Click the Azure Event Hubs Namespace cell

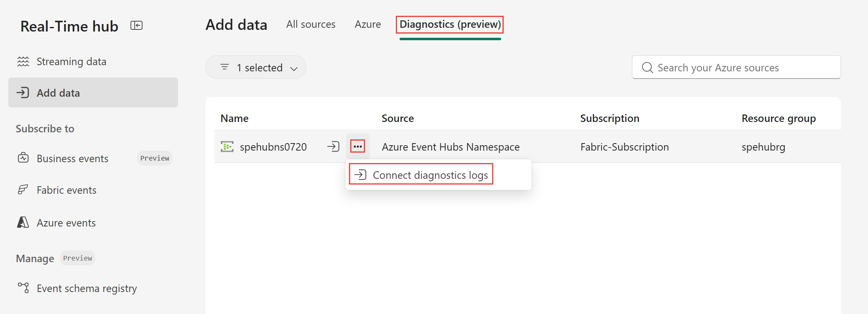[x=451, y=147]
